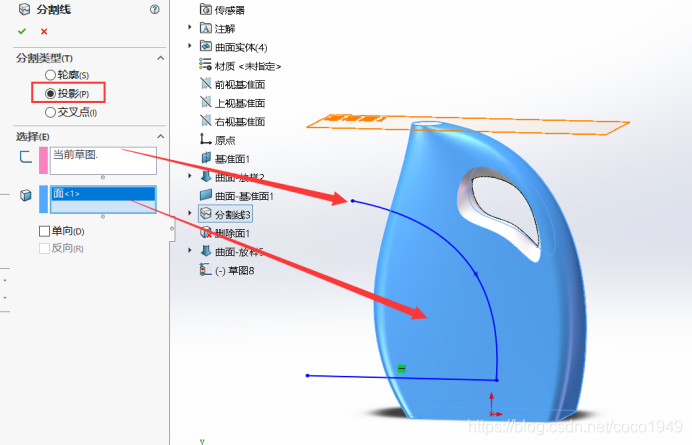Viewport: 692px width, 445px height.
Task: Select (-) 草图8 sketch icon
Action: (x=206, y=269)
